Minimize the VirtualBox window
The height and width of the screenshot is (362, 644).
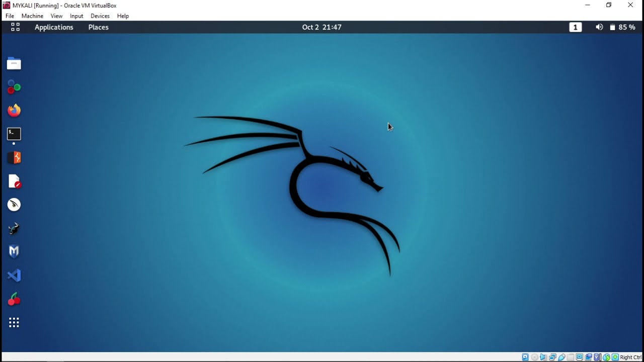[588, 5]
